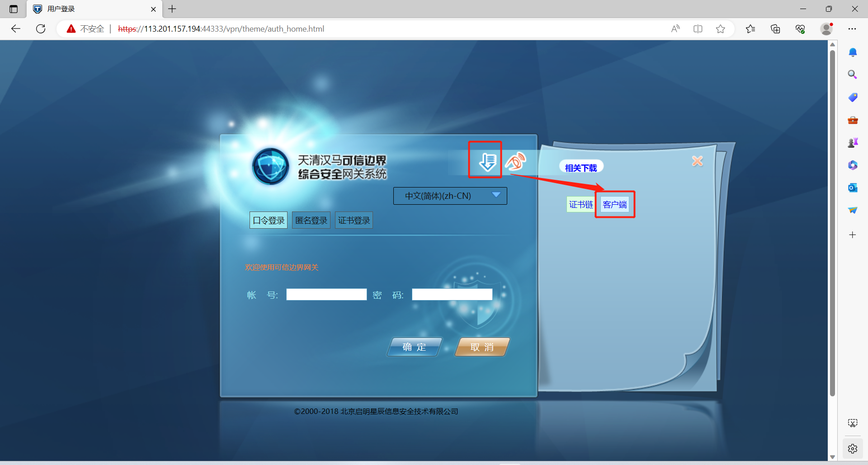This screenshot has width=868, height=465.
Task: Click the page vertical scrollbar
Action: click(x=832, y=222)
